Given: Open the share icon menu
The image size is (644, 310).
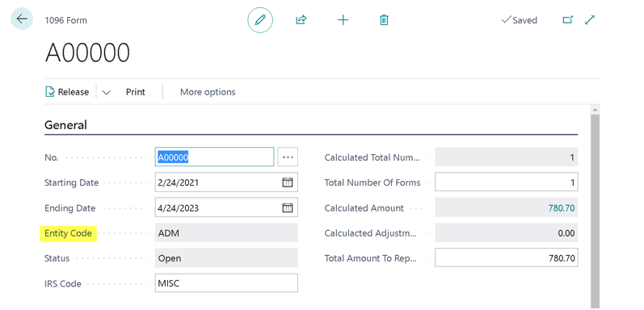Looking at the screenshot, I should point(301,19).
